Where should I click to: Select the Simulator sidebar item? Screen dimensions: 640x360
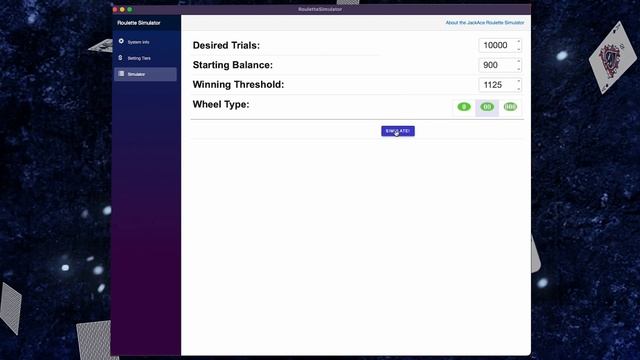(145, 74)
